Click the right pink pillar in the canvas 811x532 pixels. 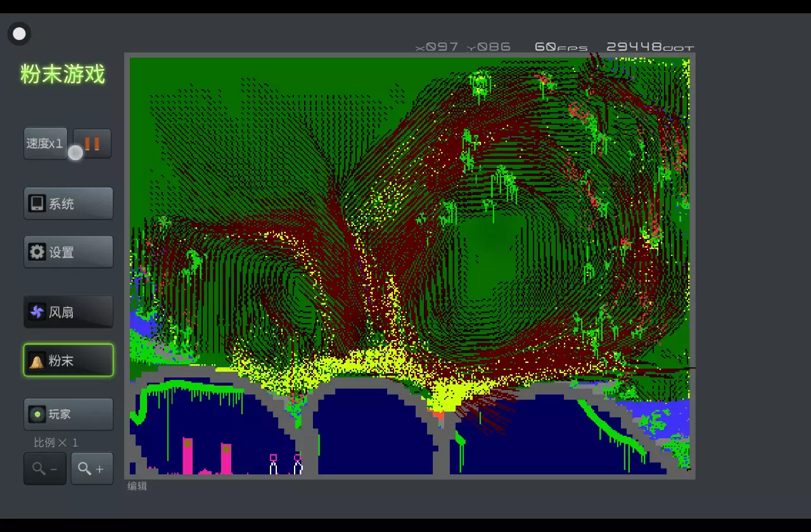[x=226, y=459]
